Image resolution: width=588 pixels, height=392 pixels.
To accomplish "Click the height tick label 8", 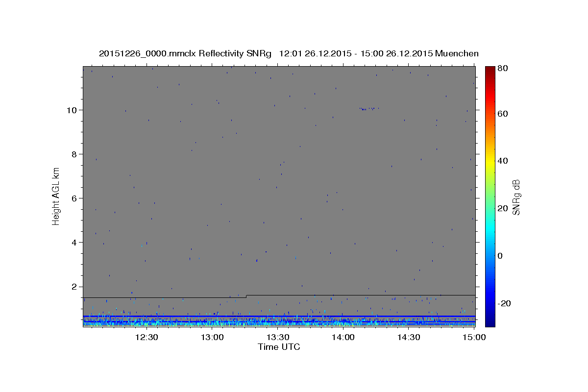I will pos(75,154).
